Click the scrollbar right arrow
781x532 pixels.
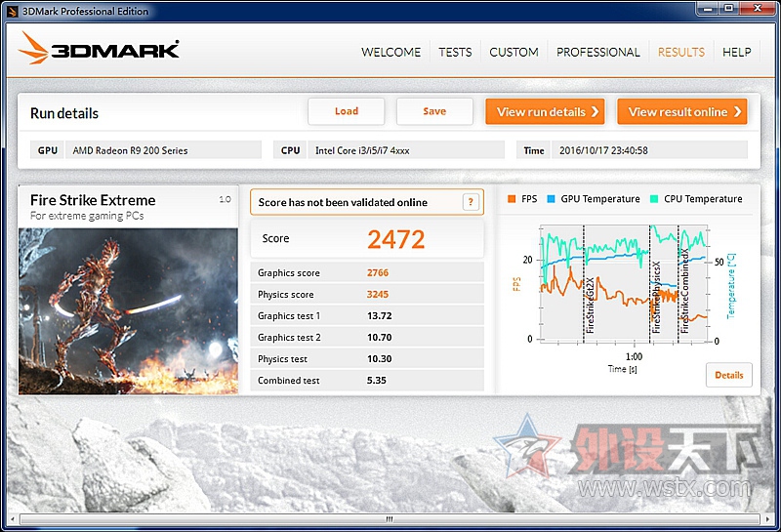coord(767,519)
